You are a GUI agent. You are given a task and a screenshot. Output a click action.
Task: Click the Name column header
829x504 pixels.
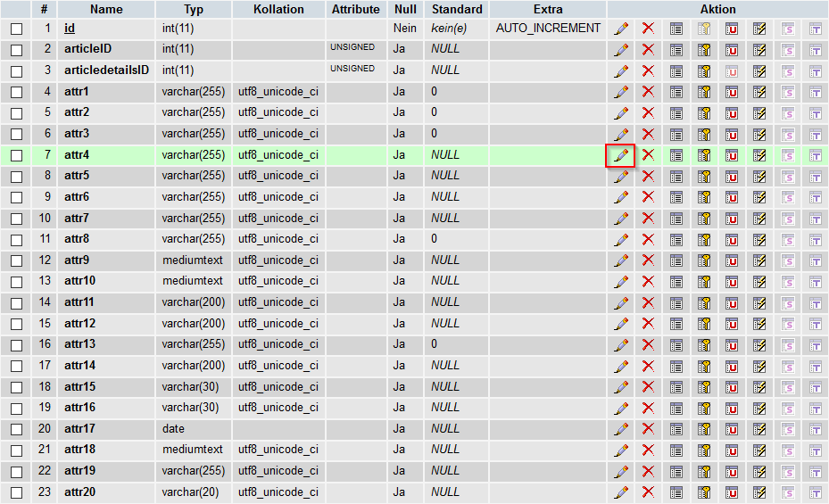pyautogui.click(x=106, y=9)
